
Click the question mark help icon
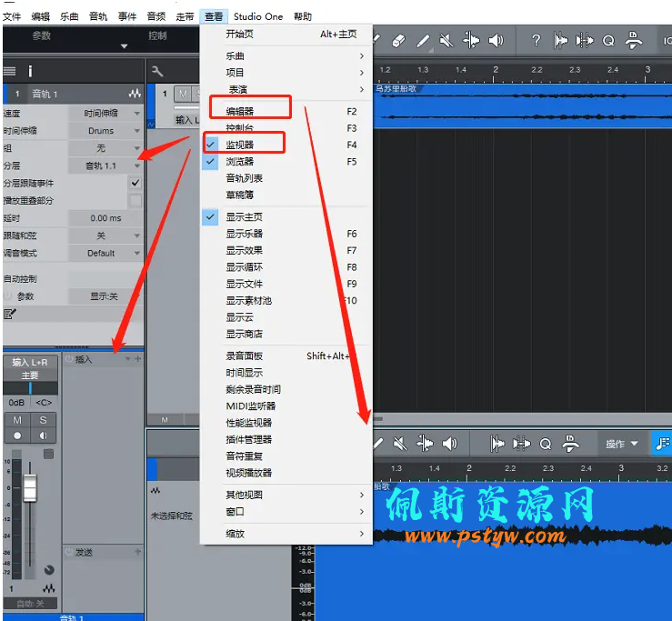click(536, 41)
